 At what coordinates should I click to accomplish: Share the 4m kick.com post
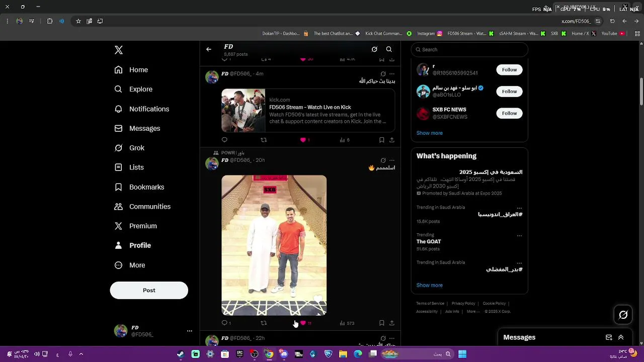click(392, 140)
